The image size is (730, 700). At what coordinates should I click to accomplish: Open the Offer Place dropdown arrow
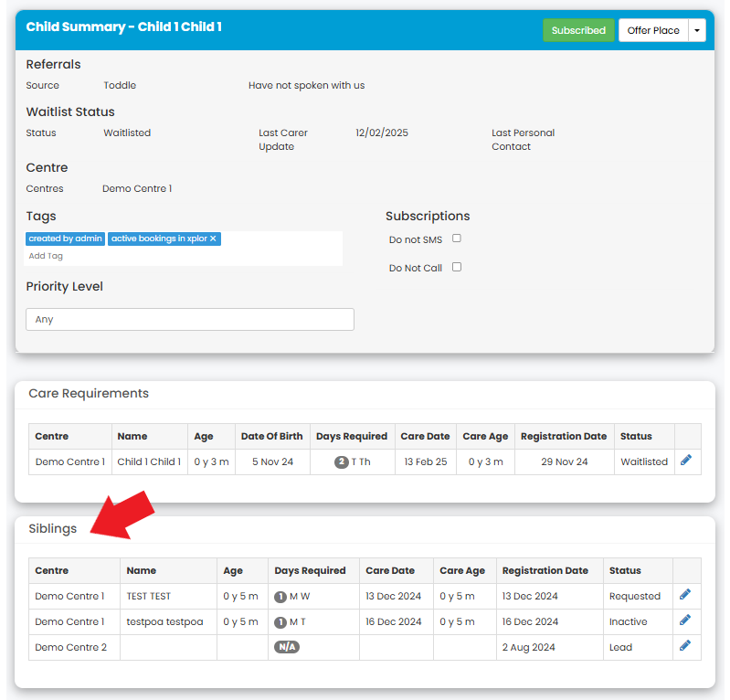(x=697, y=30)
